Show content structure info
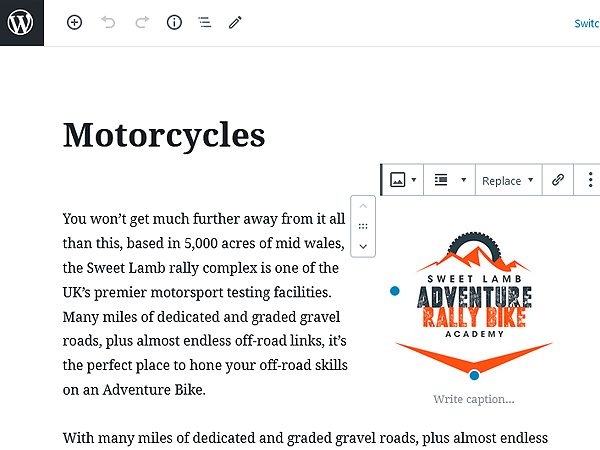The height and width of the screenshot is (450, 600). 174,23
